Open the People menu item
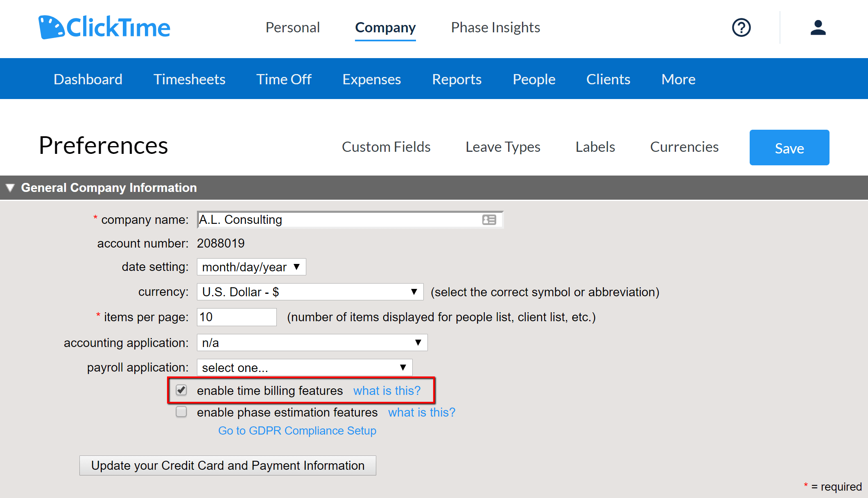 click(x=534, y=79)
